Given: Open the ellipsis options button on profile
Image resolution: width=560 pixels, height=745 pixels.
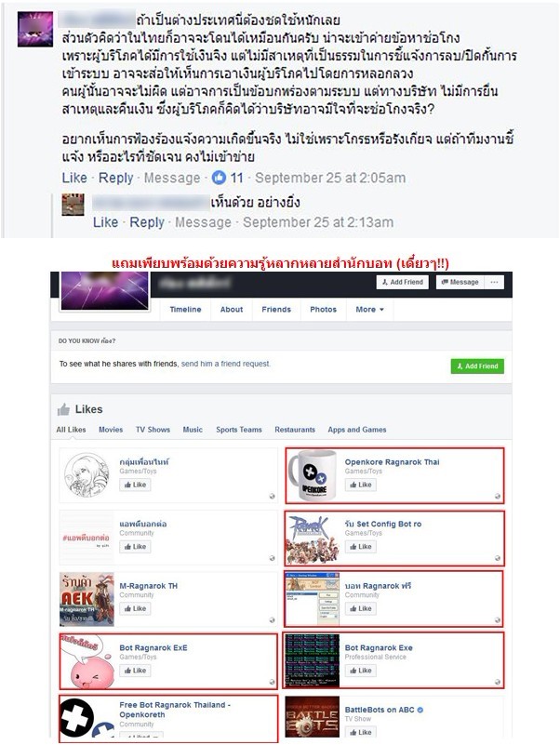Looking at the screenshot, I should (494, 282).
